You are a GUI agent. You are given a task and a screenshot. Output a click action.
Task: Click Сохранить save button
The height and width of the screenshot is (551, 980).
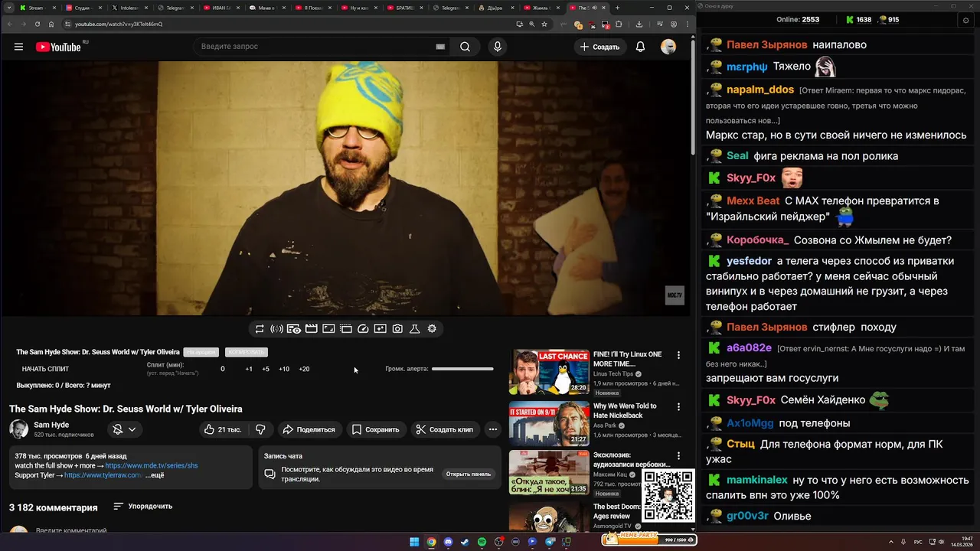[x=376, y=429]
